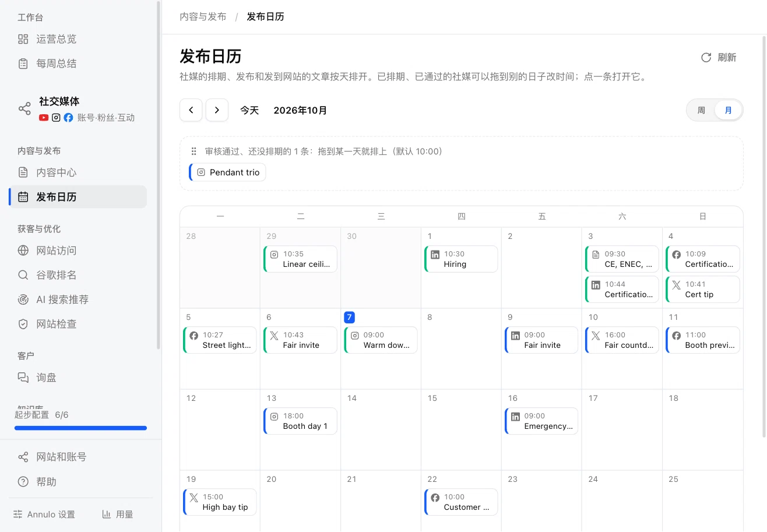
Task: Click the AI 搜索推荐 radar icon
Action: tap(23, 300)
